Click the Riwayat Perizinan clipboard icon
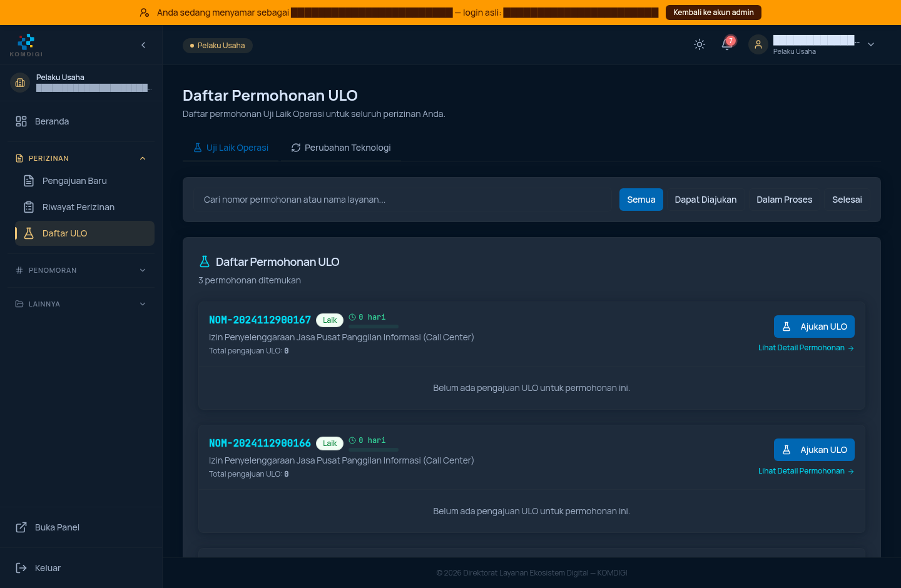901x588 pixels. [29, 207]
